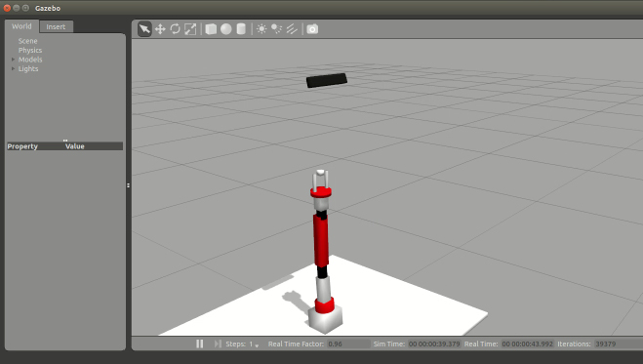Step the simulation forward once
Viewport: 643px width, 364px height.
click(x=218, y=344)
